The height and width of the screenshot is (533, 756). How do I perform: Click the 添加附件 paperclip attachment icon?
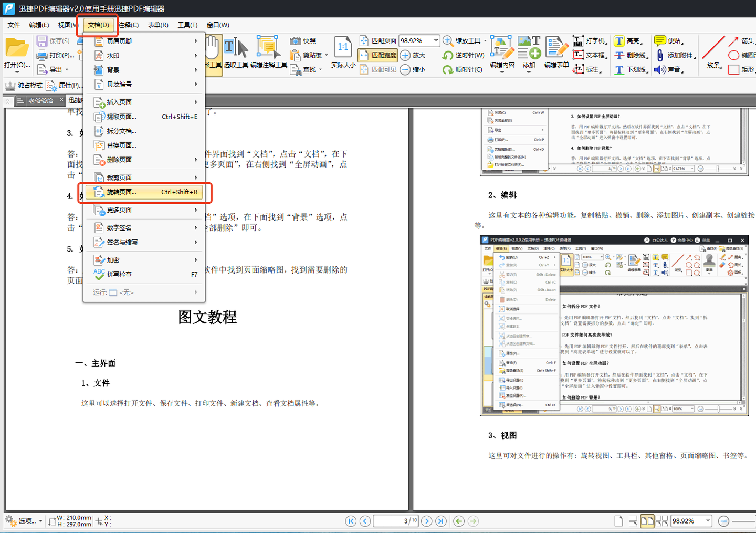point(660,55)
